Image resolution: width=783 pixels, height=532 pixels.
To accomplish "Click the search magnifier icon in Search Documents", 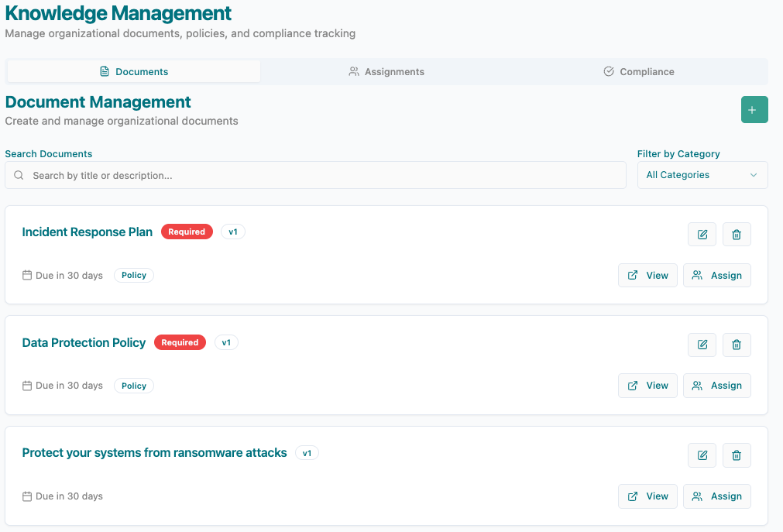I will click(19, 175).
